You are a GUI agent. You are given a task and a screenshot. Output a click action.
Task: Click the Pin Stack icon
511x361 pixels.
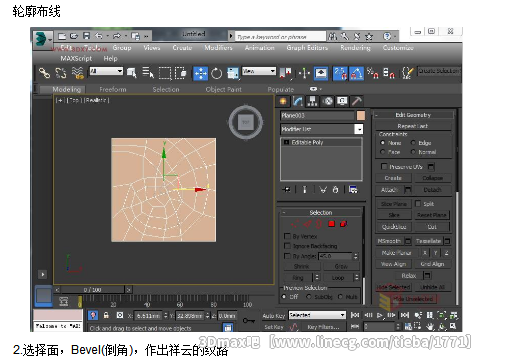tap(286, 190)
